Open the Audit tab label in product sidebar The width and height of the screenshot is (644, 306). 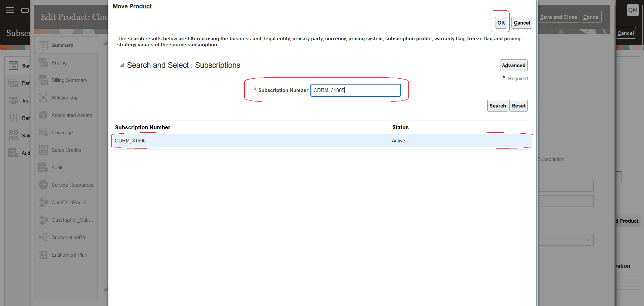pyautogui.click(x=57, y=168)
